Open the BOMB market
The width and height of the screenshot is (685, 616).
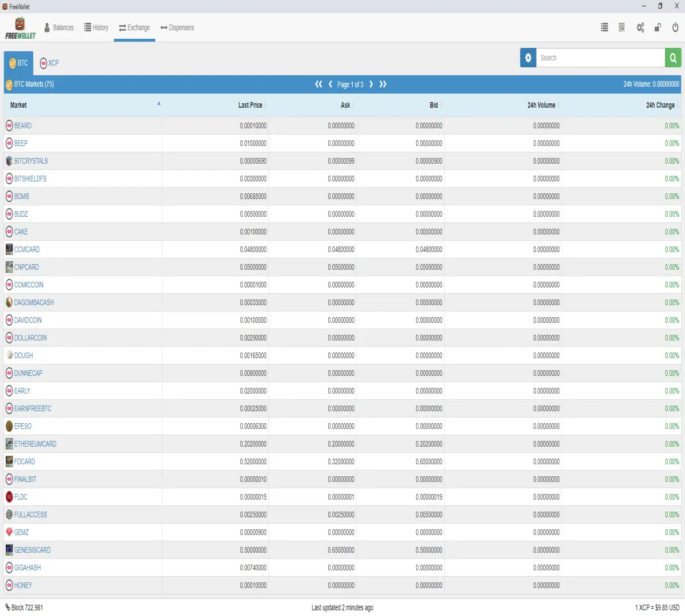coord(22,196)
